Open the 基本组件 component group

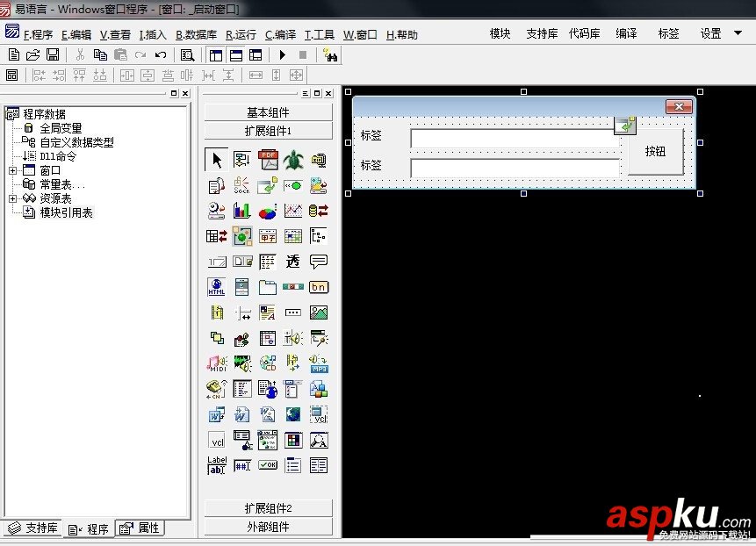tap(268, 112)
